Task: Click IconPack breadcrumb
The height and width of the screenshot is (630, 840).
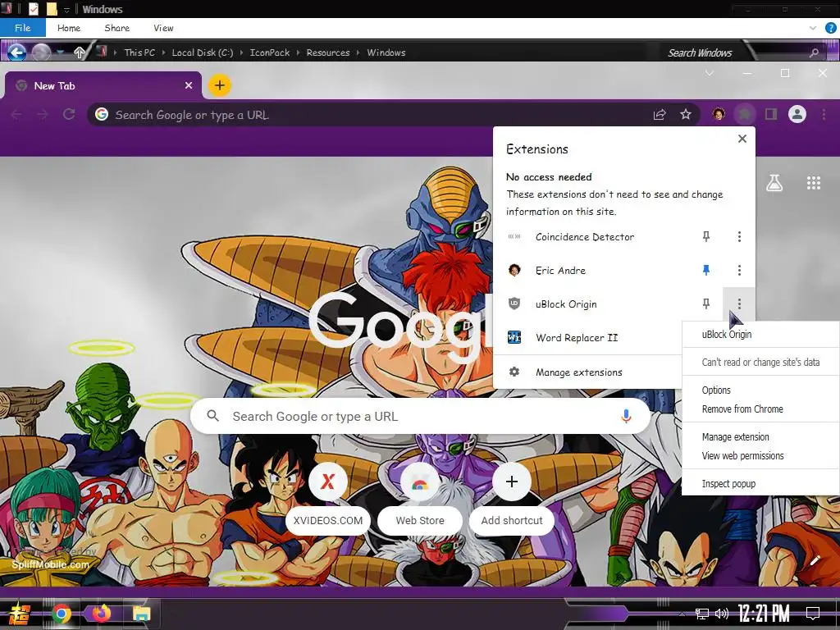Action: (269, 52)
